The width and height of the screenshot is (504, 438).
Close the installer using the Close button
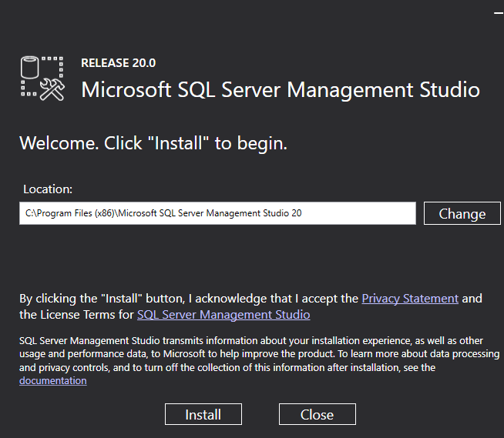tap(317, 414)
